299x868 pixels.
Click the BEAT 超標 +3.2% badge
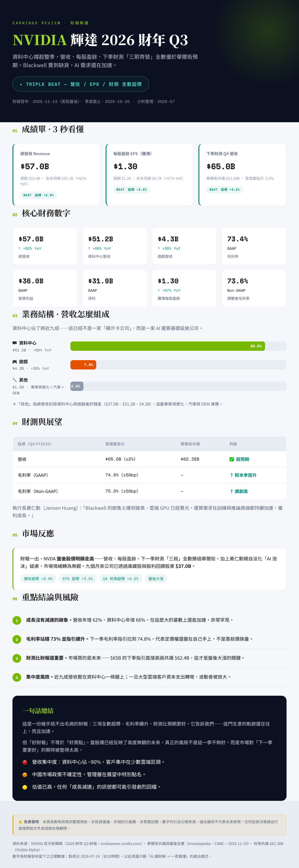132,190
